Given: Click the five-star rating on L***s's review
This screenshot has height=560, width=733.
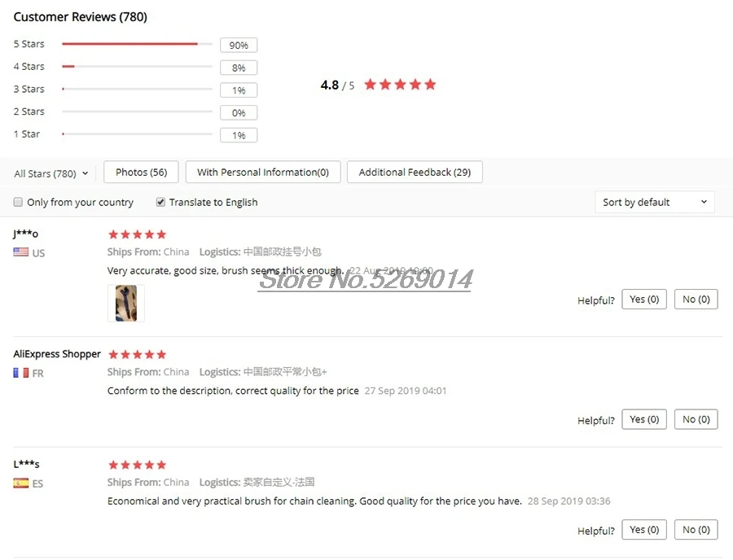Looking at the screenshot, I should 137,465.
